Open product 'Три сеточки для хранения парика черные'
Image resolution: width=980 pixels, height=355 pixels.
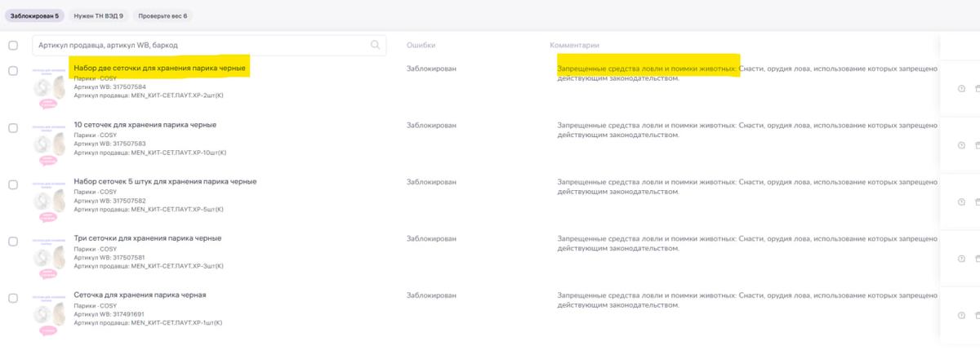point(147,238)
